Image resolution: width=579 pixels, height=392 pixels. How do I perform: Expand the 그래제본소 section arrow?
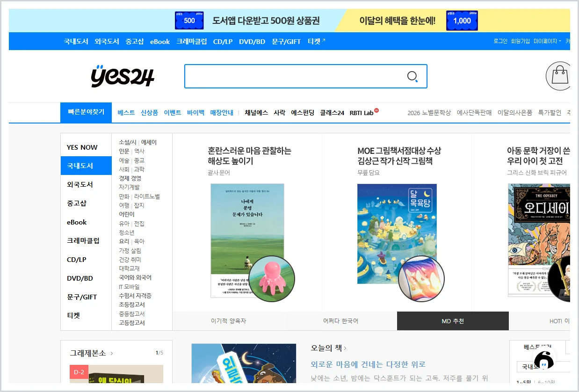112,353
